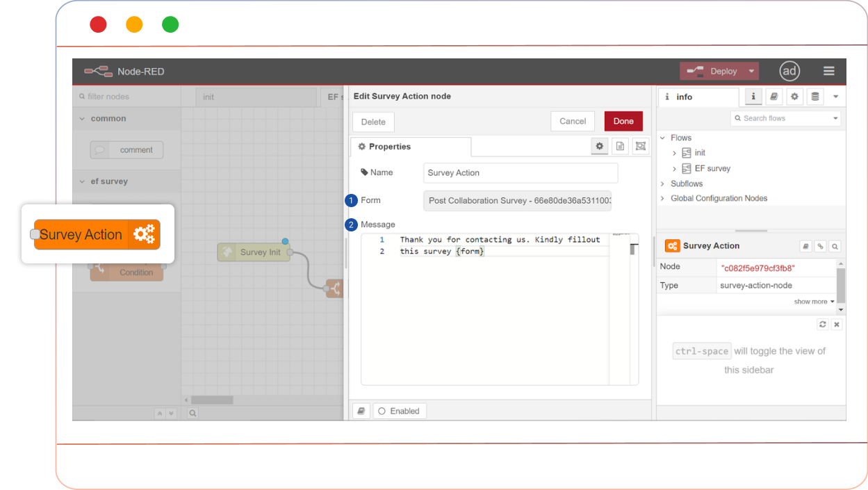Click the user profile avatar icon
868x490 pixels.
789,71
